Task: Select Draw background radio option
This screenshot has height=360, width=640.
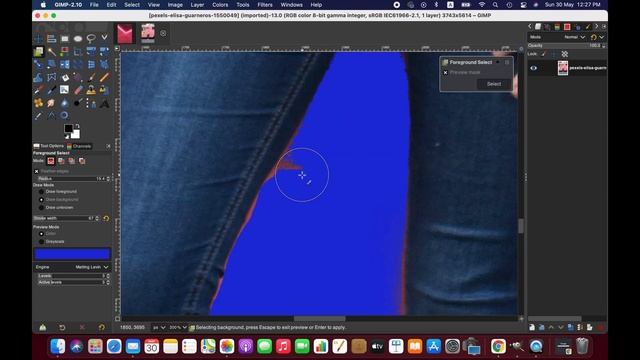Action: coord(41,200)
